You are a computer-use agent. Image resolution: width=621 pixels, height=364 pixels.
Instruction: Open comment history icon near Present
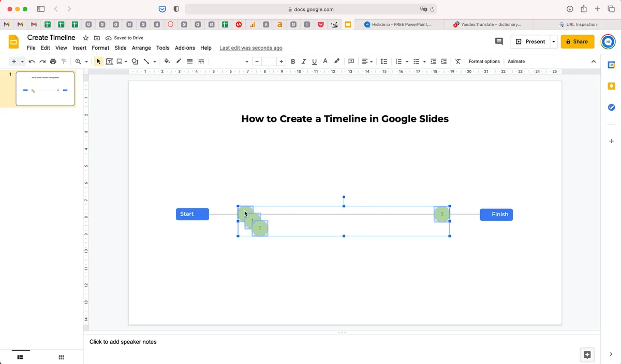pyautogui.click(x=499, y=41)
